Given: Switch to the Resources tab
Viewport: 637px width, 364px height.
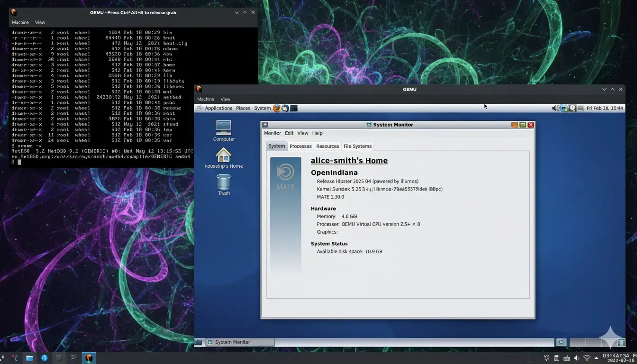Looking at the screenshot, I should (328, 146).
